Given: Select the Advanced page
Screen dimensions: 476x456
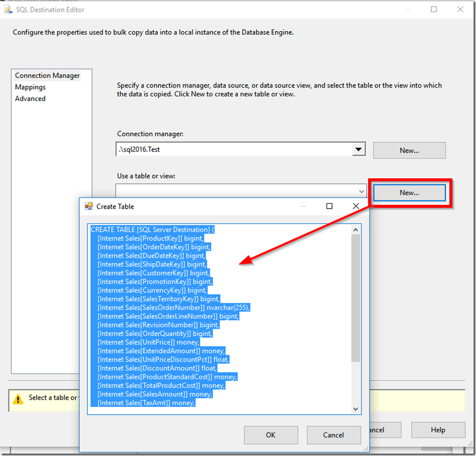Looking at the screenshot, I should click(30, 99).
